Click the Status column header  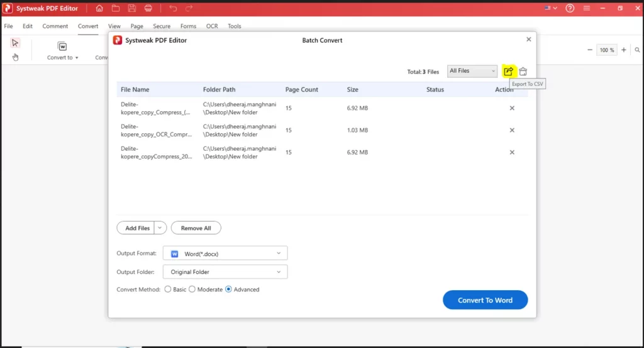point(435,89)
